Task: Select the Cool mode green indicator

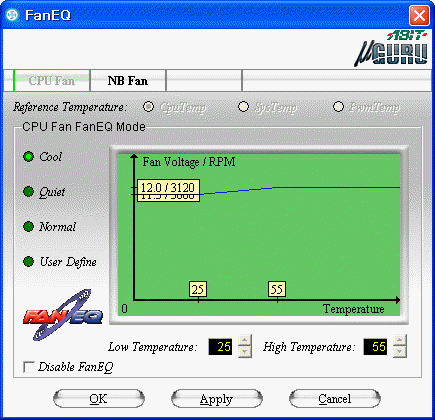Action: 29,156
